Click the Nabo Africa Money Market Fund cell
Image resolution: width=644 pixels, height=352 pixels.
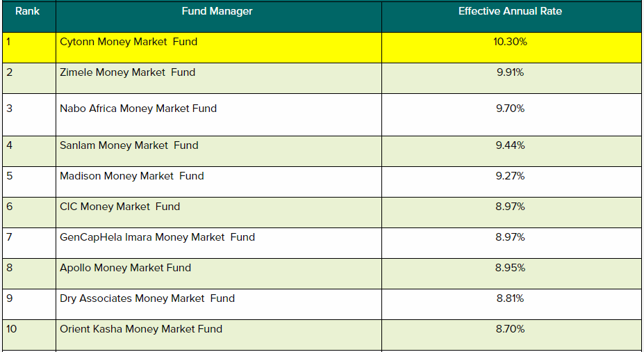click(138, 109)
